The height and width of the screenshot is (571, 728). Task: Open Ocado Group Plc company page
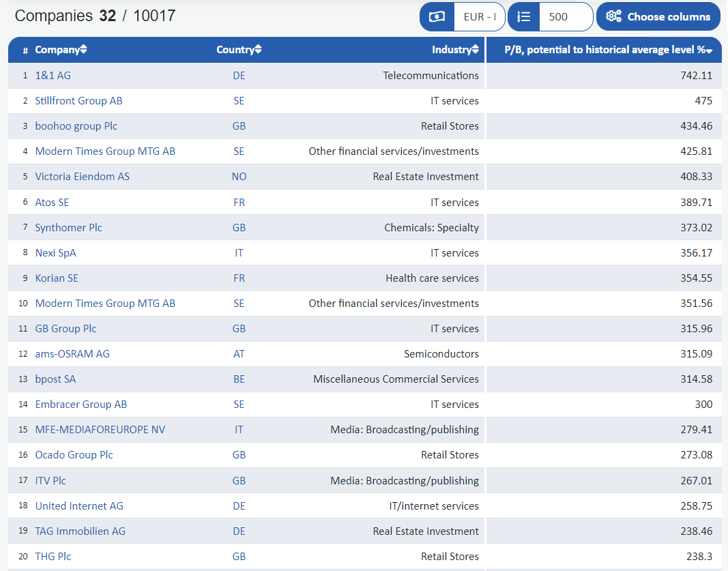(x=74, y=455)
